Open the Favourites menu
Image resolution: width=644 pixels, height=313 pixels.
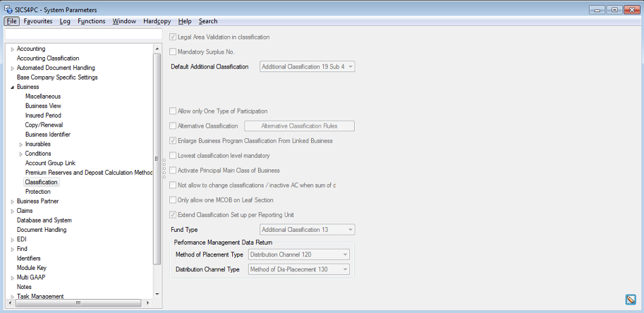click(x=37, y=21)
